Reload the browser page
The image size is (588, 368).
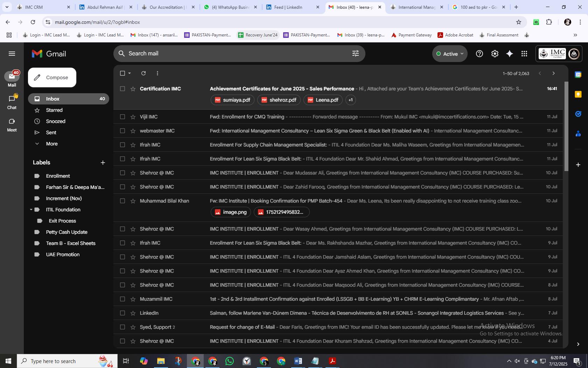pyautogui.click(x=33, y=22)
